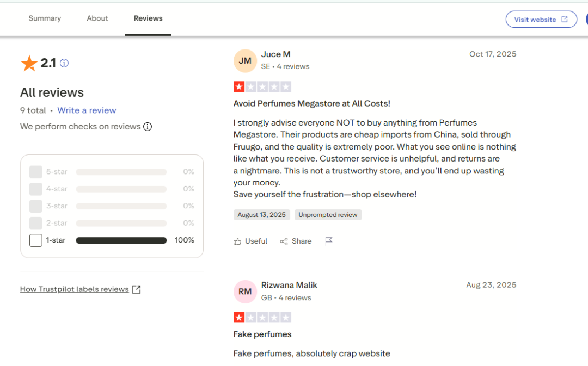
Task: Toggle the 5-star filter checkbox
Action: [36, 172]
